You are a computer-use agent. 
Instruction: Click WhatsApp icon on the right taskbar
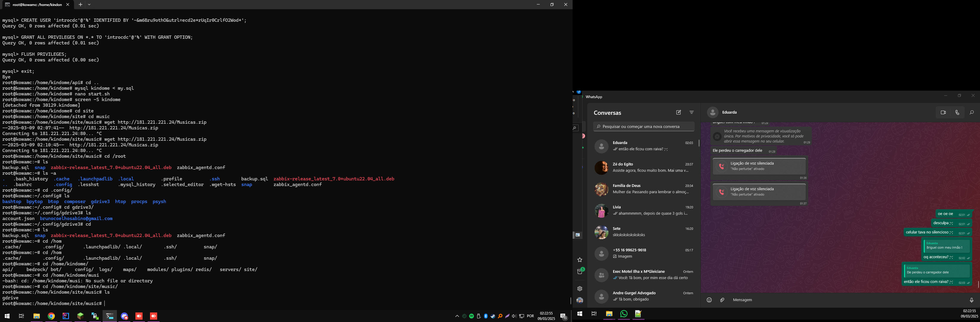click(624, 314)
